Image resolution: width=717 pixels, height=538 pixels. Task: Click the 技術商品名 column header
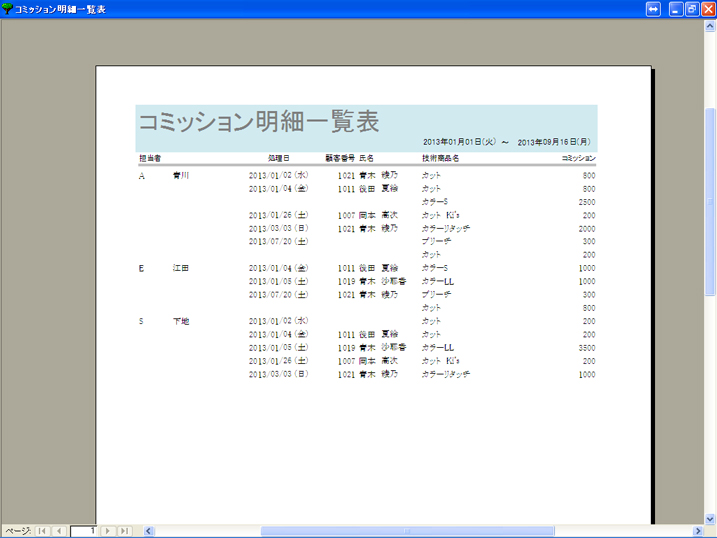(x=440, y=158)
